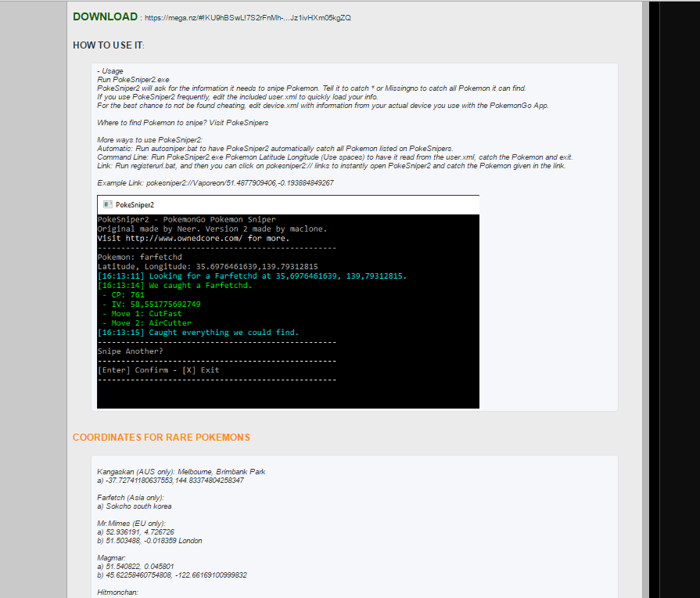Click the 'Mr.Mimes (EU only):' line
Viewport: 700px width, 598px height.
click(131, 524)
